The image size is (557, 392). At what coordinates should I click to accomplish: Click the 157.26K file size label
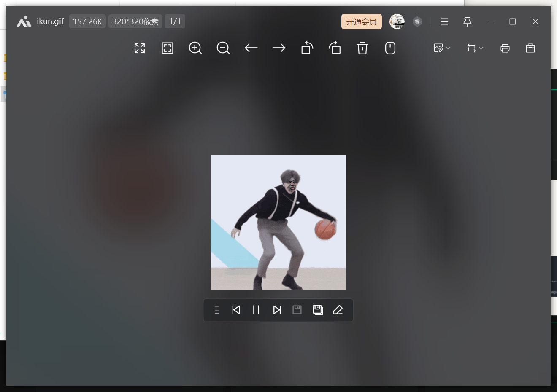point(87,21)
